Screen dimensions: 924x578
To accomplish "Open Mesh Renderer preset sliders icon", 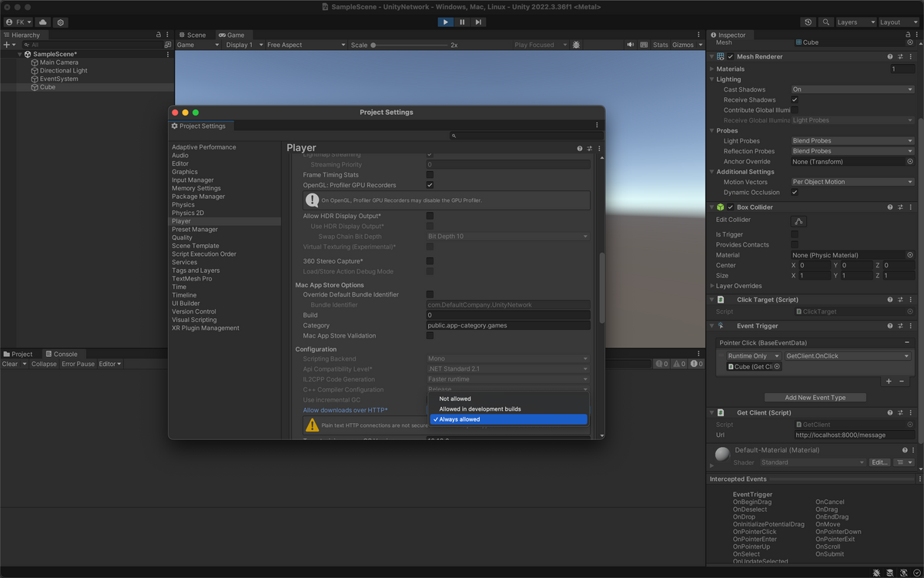I will coord(900,56).
